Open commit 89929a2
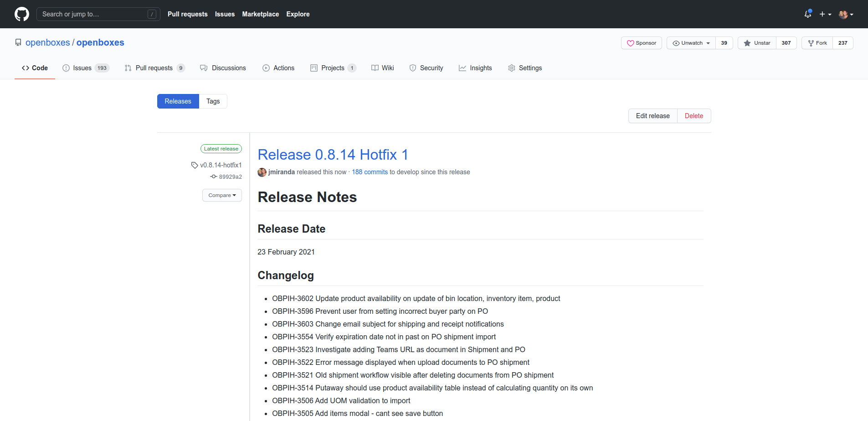868x421 pixels. 231,177
